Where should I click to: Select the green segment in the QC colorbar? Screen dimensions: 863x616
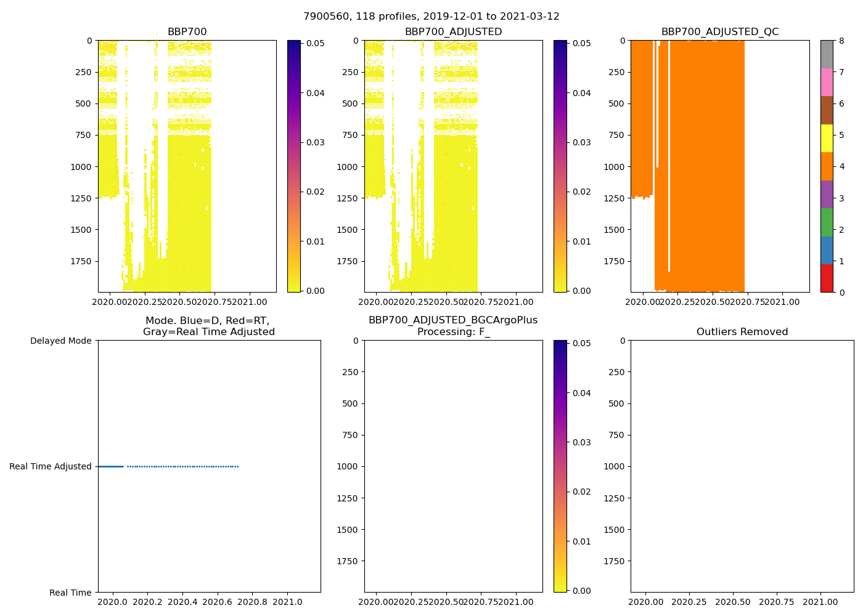(827, 222)
